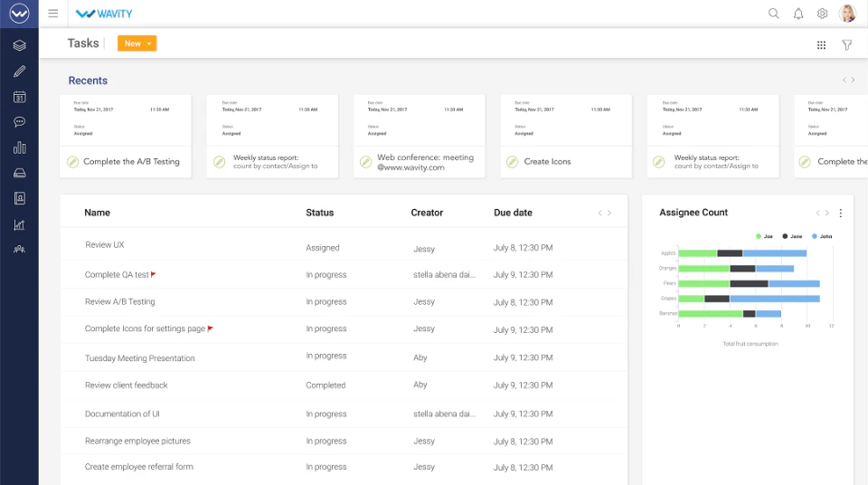
Task: Open Assignee Count three-dot menu
Action: tap(840, 213)
